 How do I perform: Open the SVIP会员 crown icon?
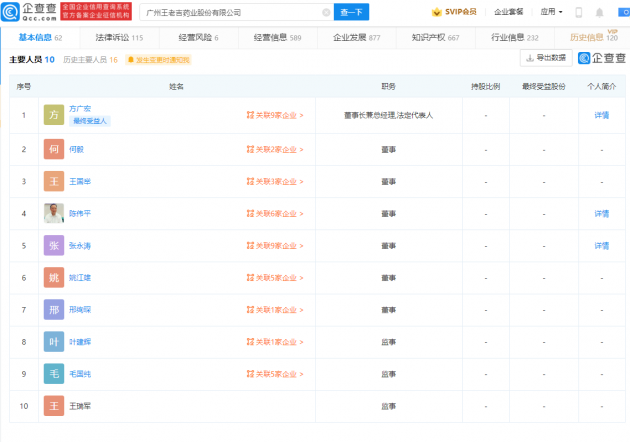[x=436, y=12]
